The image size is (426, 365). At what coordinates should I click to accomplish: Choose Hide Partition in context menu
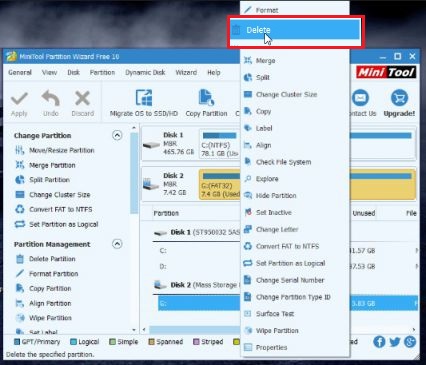point(295,195)
